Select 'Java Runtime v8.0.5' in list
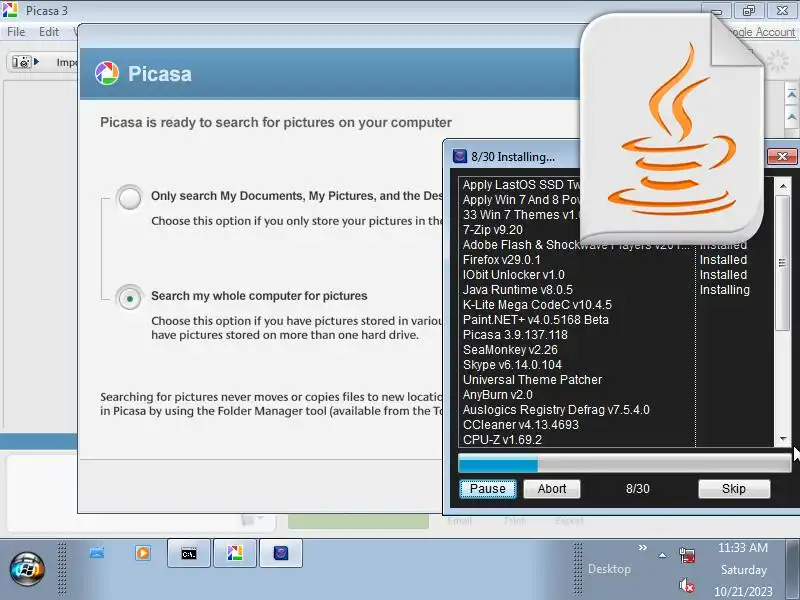 coord(517,290)
